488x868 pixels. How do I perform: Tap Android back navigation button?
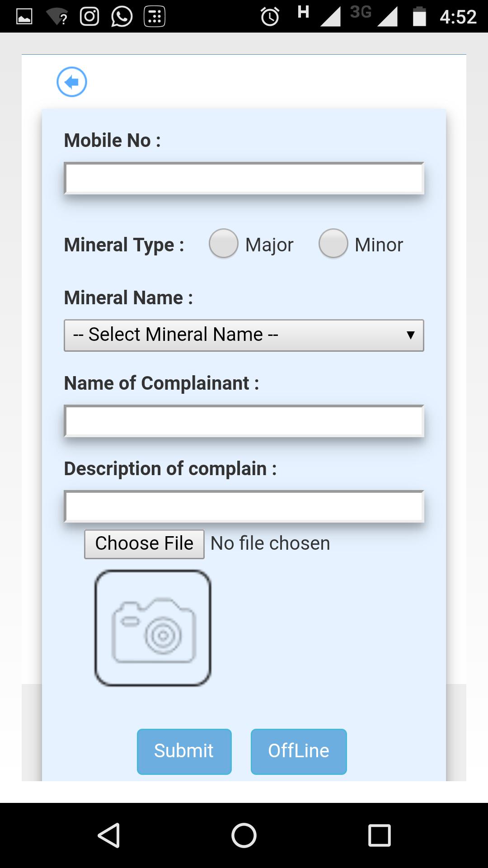(x=109, y=835)
